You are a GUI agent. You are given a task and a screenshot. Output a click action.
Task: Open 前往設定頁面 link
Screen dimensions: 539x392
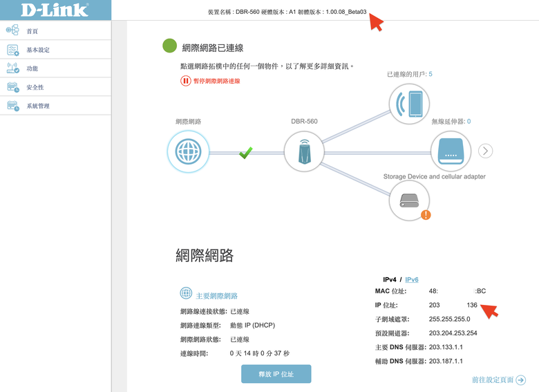(x=493, y=380)
